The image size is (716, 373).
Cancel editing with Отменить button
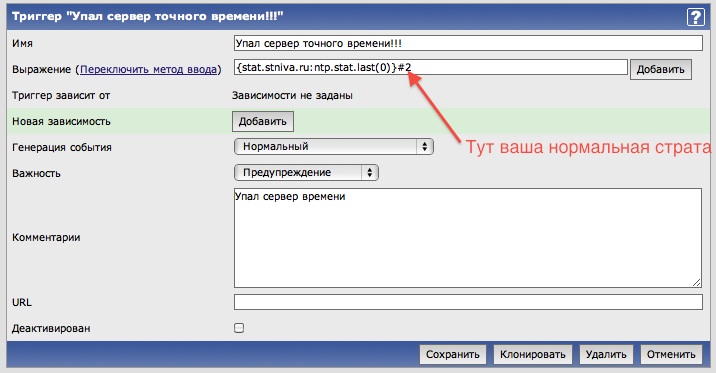[671, 354]
